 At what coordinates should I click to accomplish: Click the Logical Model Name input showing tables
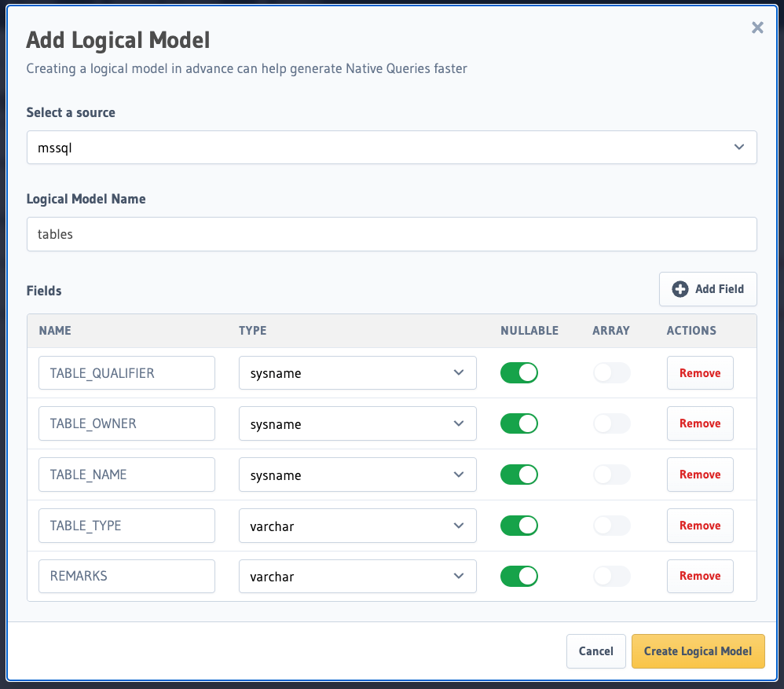tap(391, 234)
